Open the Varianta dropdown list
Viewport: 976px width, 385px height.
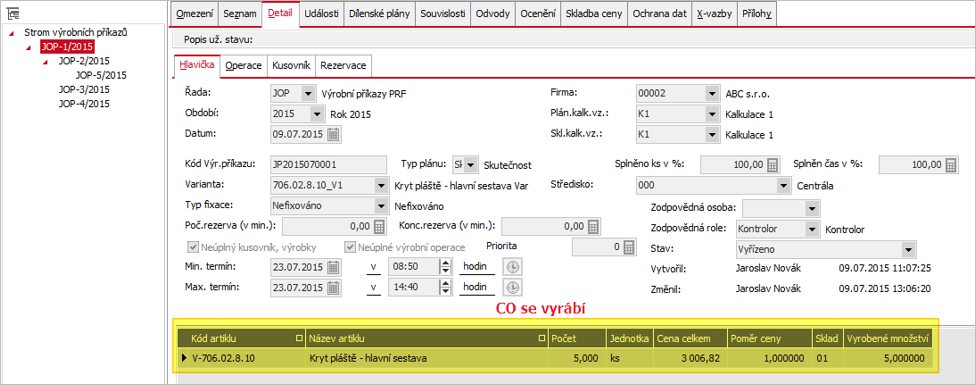pos(380,186)
